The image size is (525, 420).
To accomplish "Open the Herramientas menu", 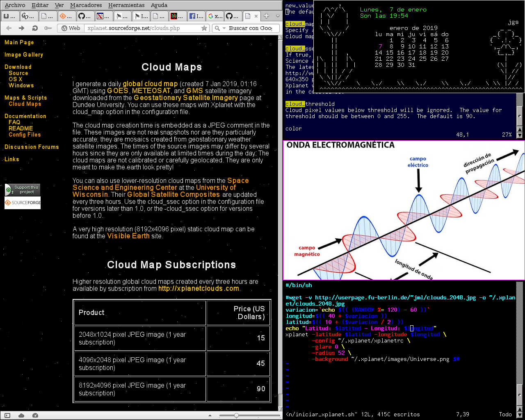I will click(126, 5).
